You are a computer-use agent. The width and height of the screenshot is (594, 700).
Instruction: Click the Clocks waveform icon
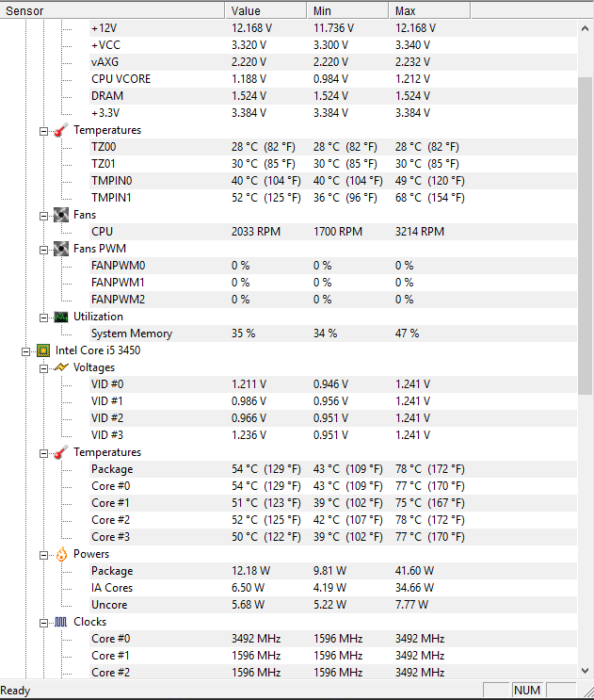click(x=61, y=622)
